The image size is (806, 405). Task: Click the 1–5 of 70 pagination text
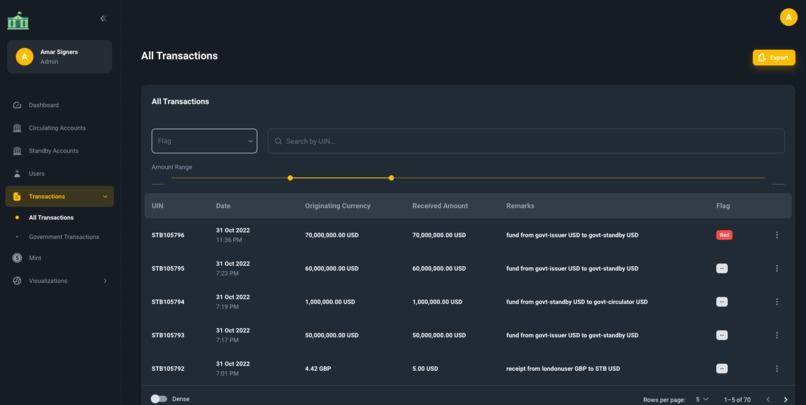click(737, 399)
